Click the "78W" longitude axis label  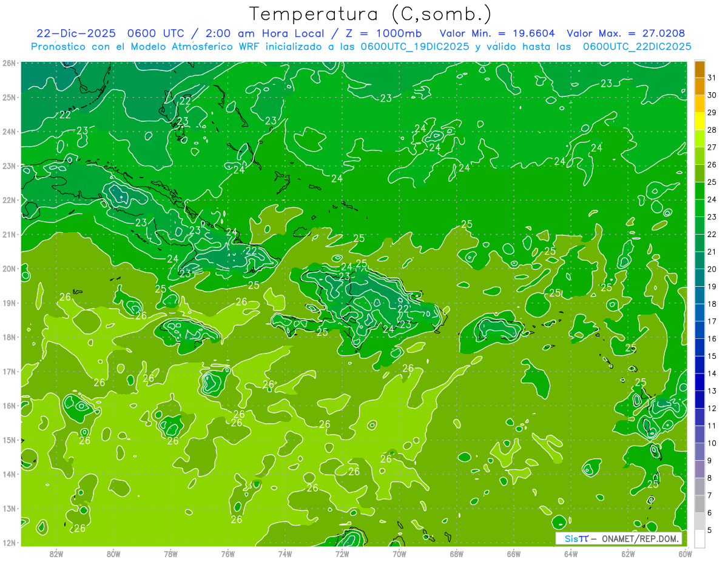pos(170,554)
